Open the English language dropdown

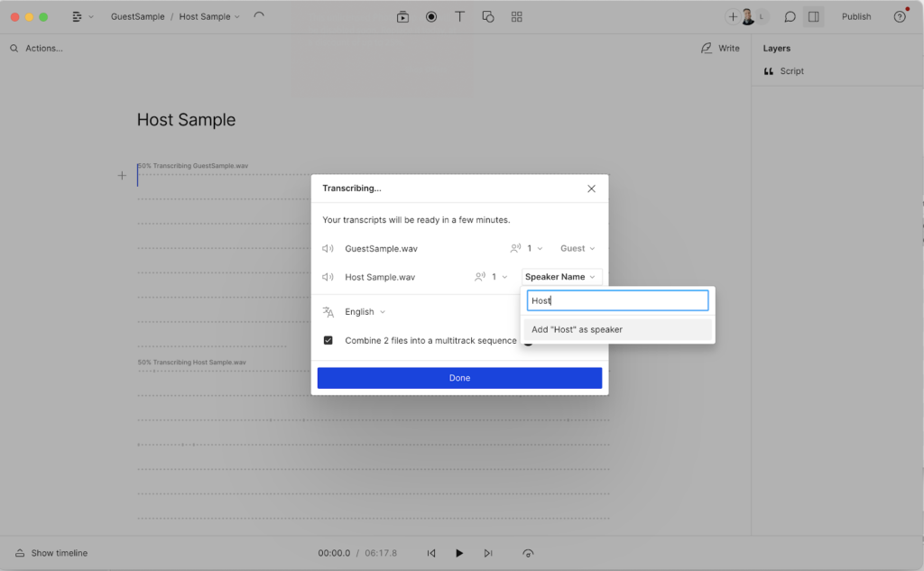[365, 311]
